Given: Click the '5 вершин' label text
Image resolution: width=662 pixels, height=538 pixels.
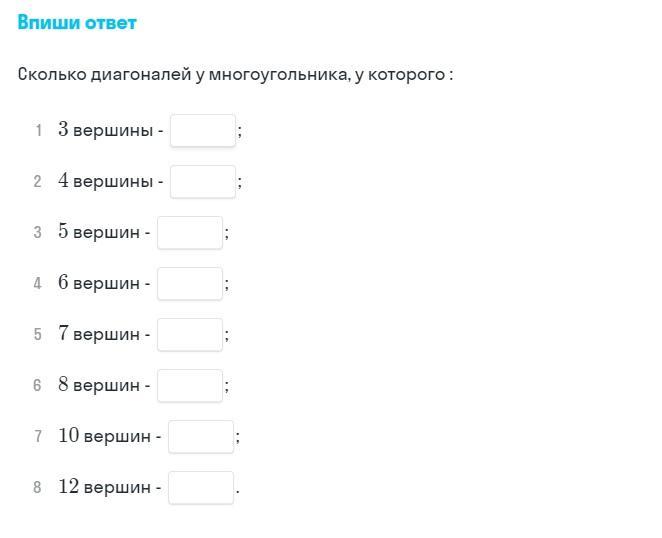Looking at the screenshot, I should point(99,232).
